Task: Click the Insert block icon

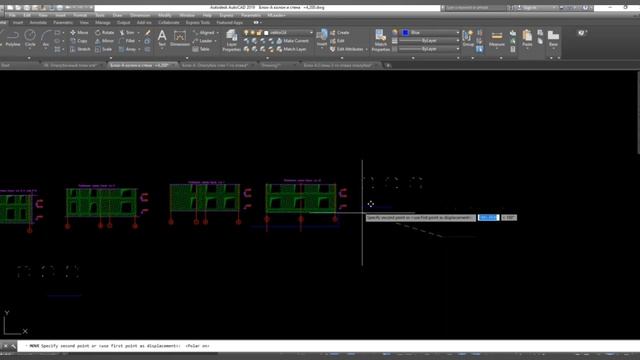Action: pyautogui.click(x=322, y=38)
